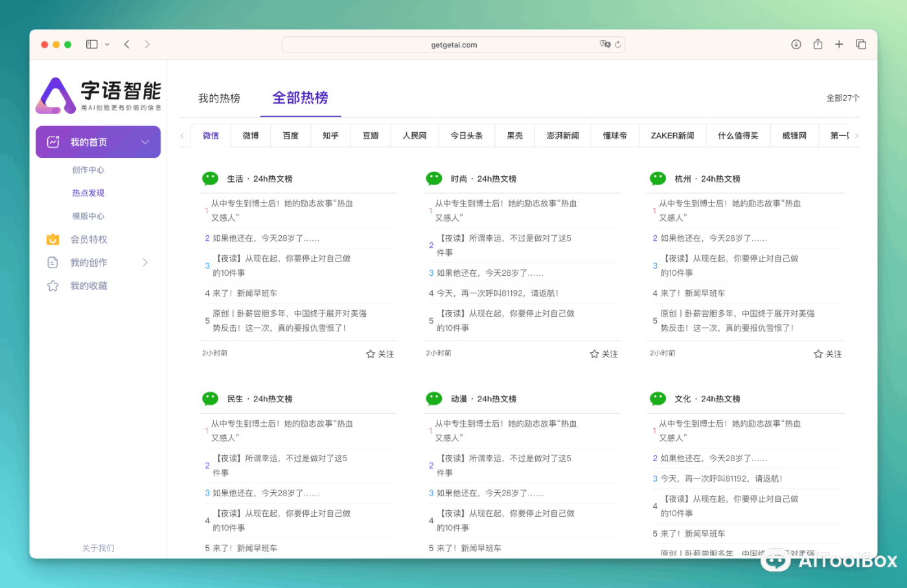
Task: Open the tab overview icon
Action: [x=861, y=44]
